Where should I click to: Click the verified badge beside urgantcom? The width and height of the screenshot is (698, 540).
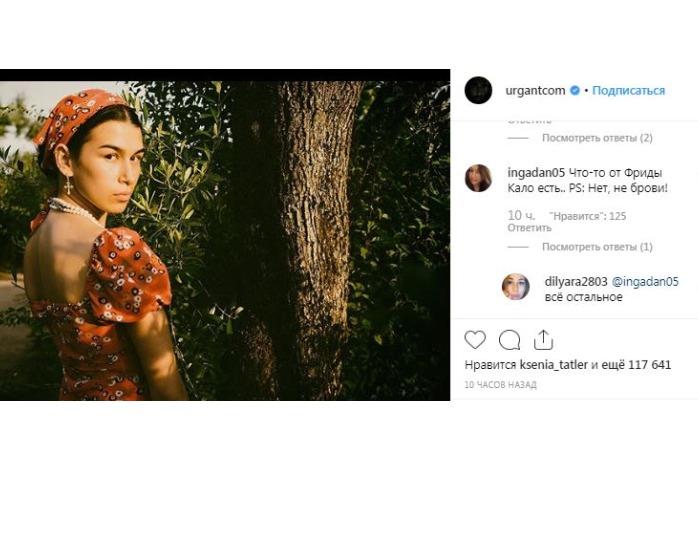(575, 91)
